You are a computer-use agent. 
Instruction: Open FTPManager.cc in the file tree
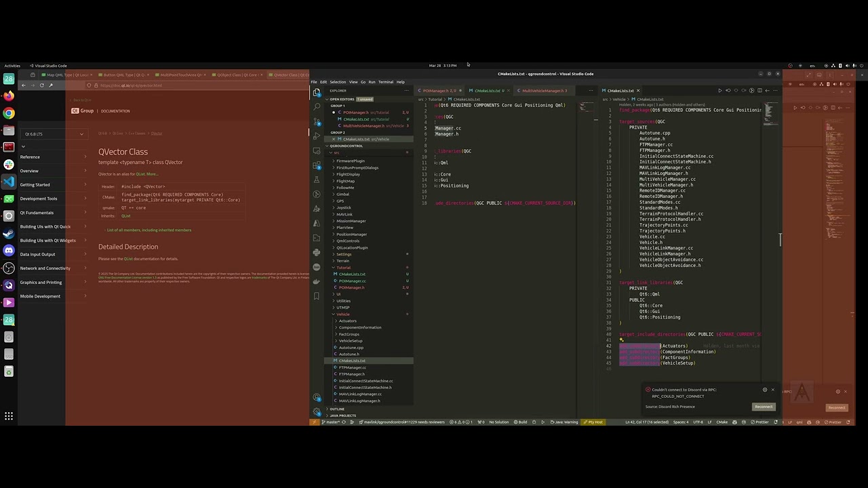[352, 367]
